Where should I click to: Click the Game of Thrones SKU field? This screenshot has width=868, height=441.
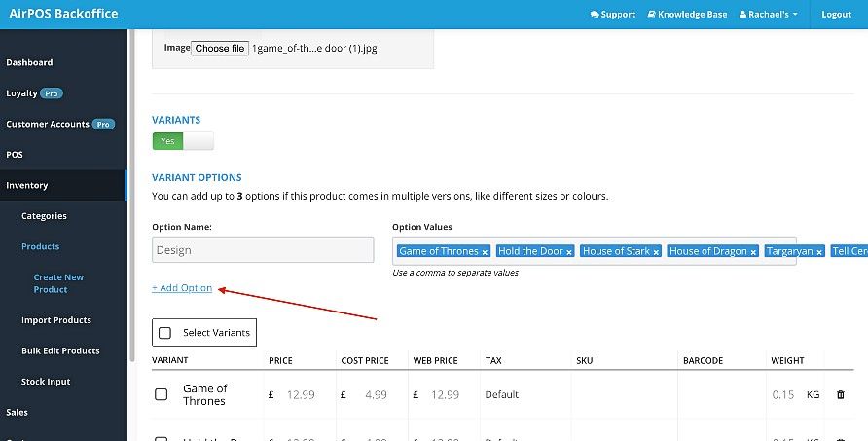point(624,395)
